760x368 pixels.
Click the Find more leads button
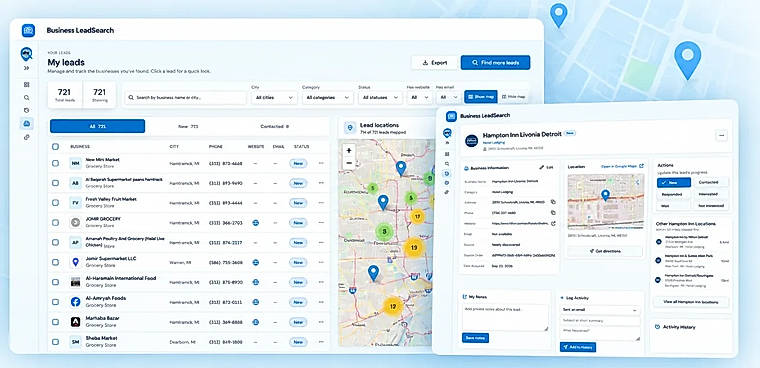495,63
